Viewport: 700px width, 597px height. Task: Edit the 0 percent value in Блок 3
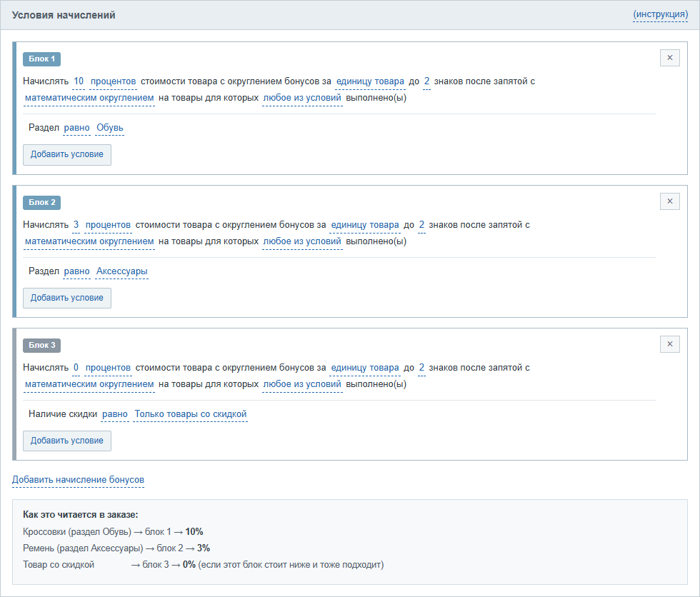[x=76, y=368]
